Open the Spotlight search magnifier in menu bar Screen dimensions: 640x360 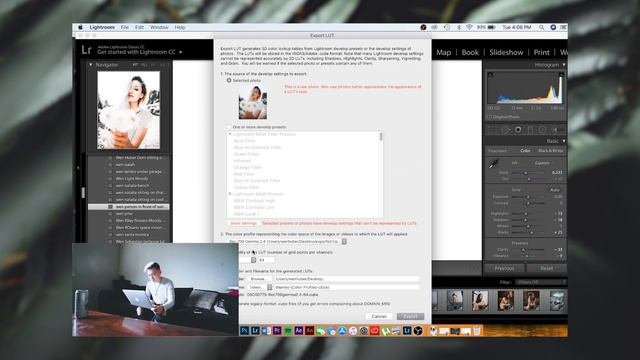pyautogui.click(x=541, y=27)
